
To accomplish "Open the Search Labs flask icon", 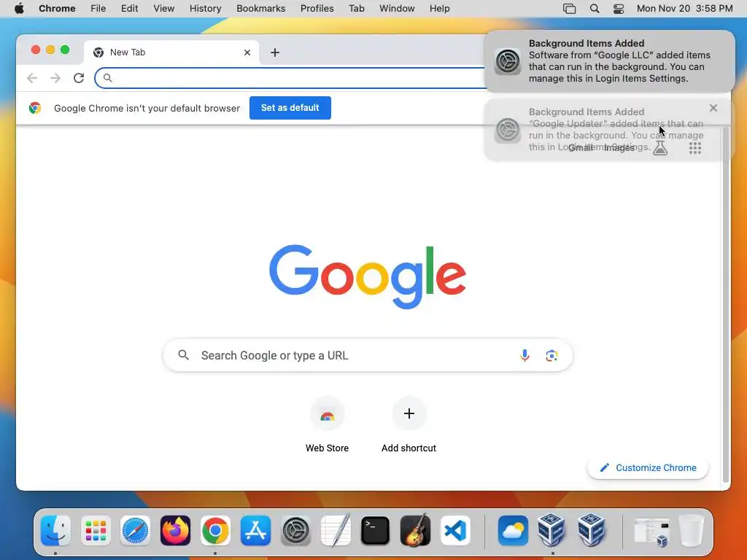I will tap(660, 148).
